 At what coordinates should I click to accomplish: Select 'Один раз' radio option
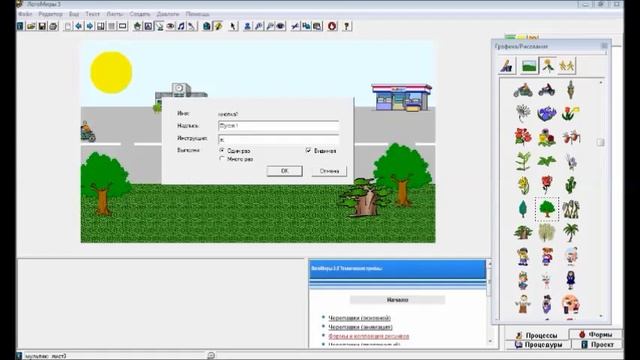tap(222, 151)
